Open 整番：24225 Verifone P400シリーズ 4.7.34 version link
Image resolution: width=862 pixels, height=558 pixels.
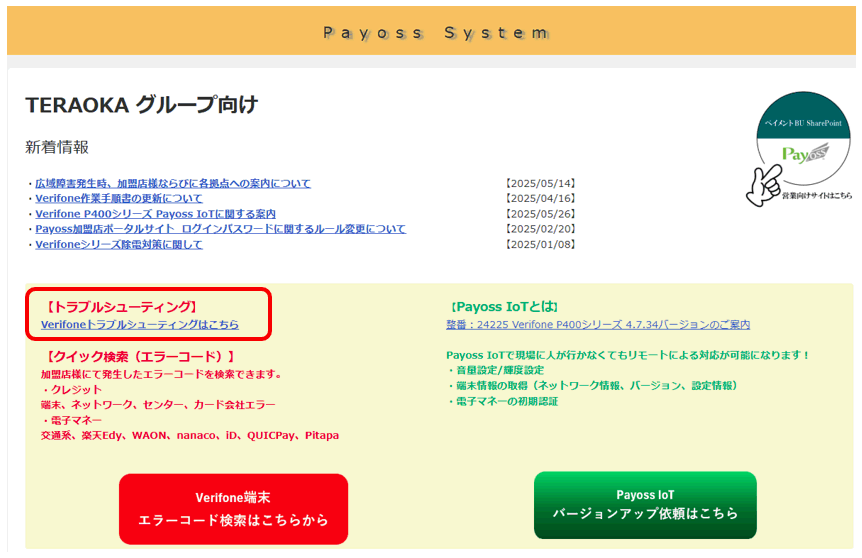598,325
